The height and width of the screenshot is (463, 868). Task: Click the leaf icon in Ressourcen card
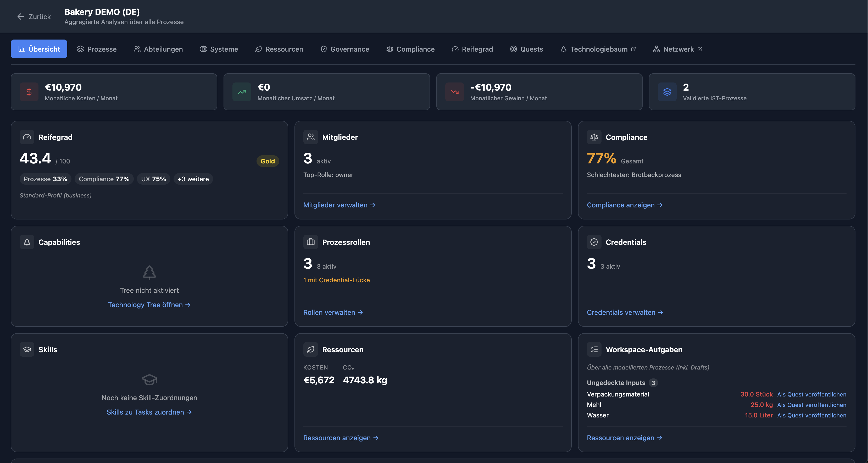pyautogui.click(x=311, y=349)
